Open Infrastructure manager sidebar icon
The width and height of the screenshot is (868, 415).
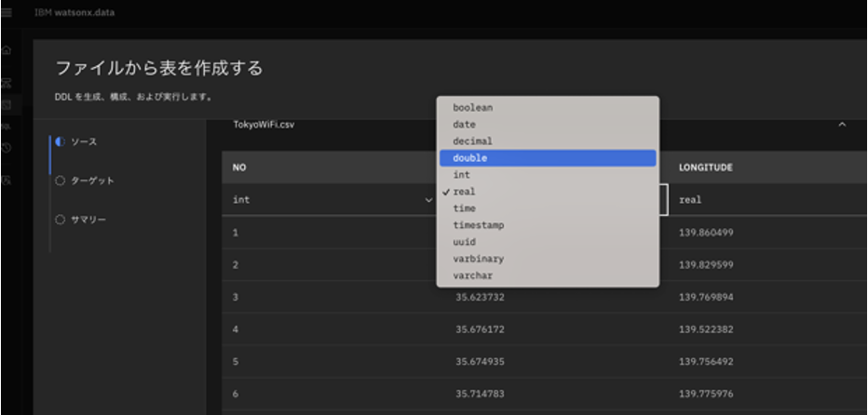[7, 84]
